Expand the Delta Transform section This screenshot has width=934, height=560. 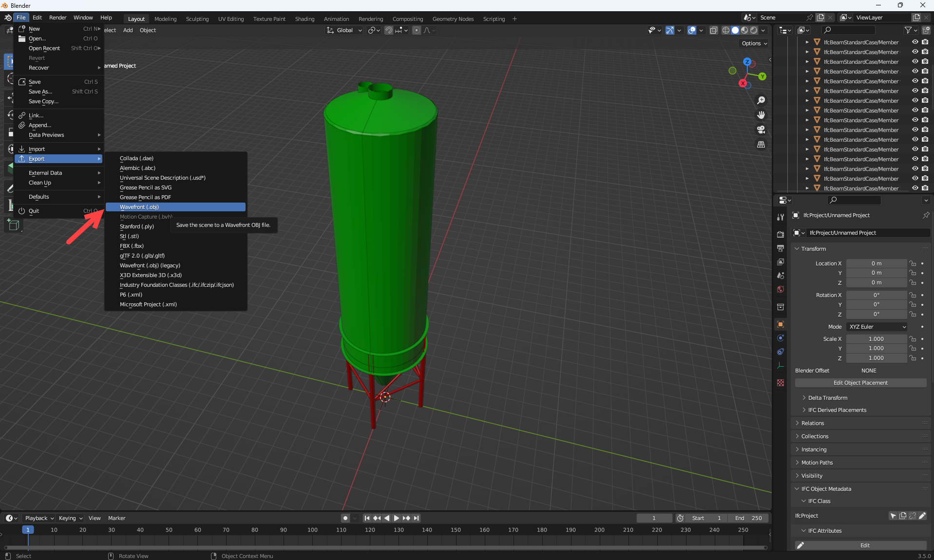pyautogui.click(x=827, y=398)
